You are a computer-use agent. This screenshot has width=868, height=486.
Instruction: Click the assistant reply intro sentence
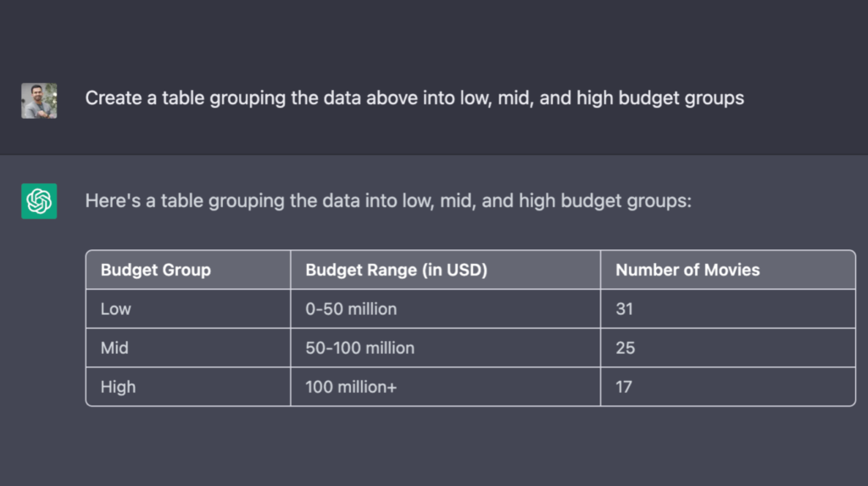[388, 201]
